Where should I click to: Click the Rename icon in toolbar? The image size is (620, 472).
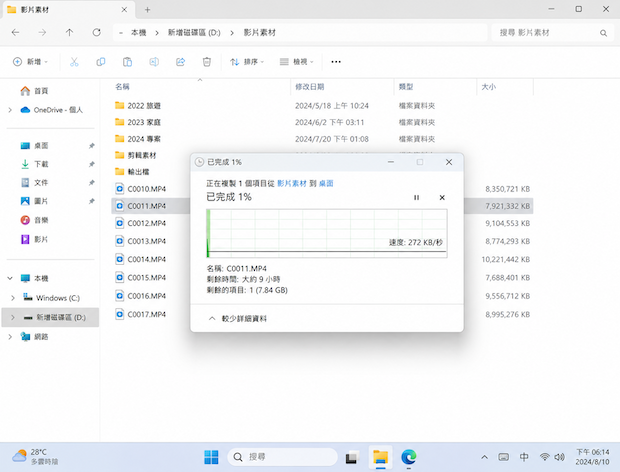point(154,62)
